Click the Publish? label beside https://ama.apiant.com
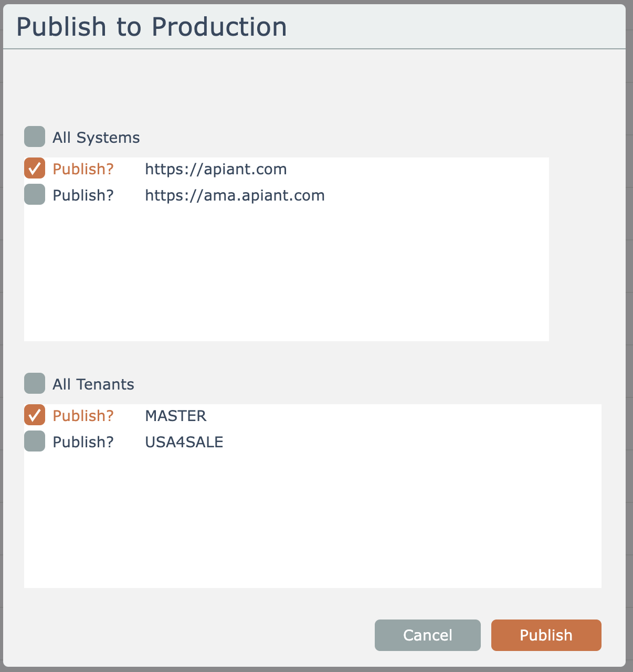 tap(83, 195)
